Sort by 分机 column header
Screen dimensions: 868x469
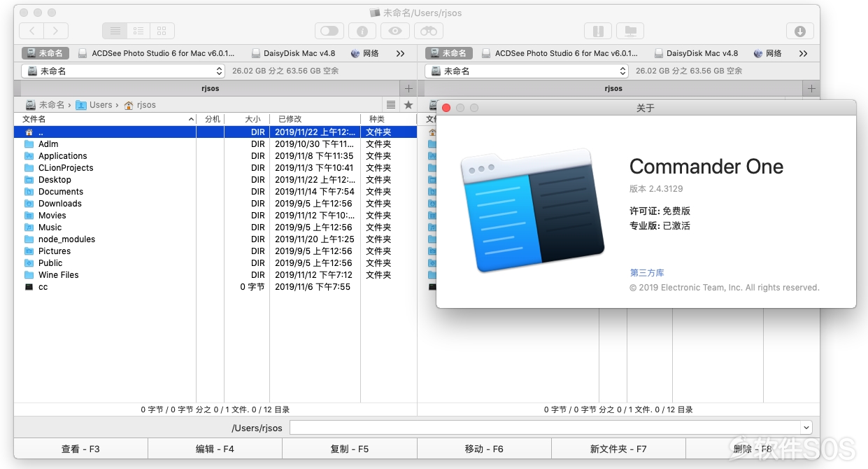point(210,120)
